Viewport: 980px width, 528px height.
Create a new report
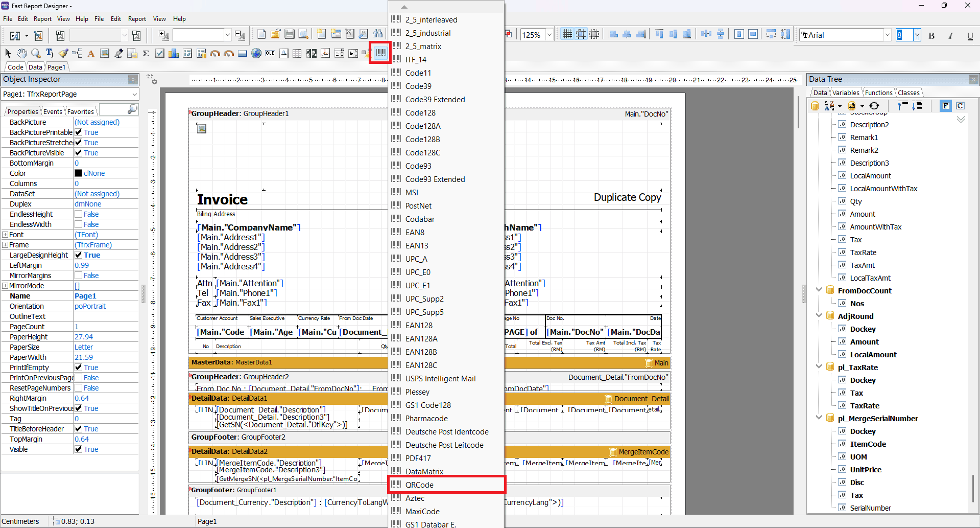261,35
